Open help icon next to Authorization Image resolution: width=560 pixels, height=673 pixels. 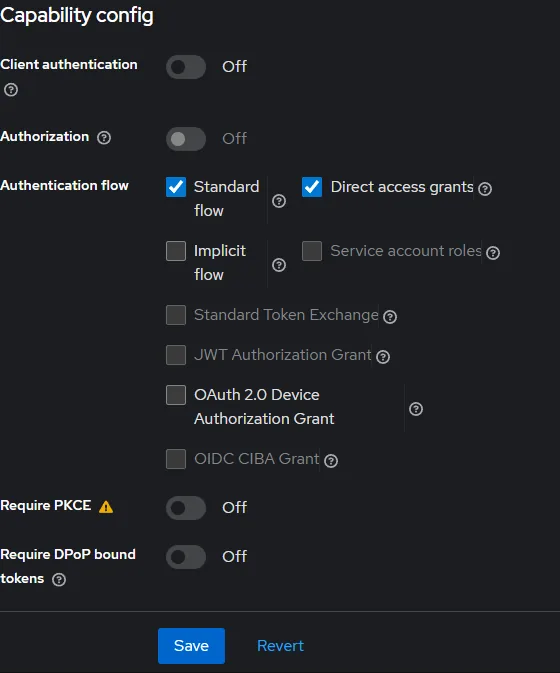pyautogui.click(x=104, y=138)
